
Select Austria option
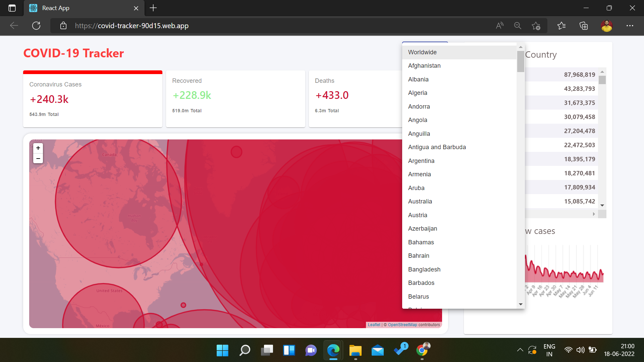[x=460, y=215]
